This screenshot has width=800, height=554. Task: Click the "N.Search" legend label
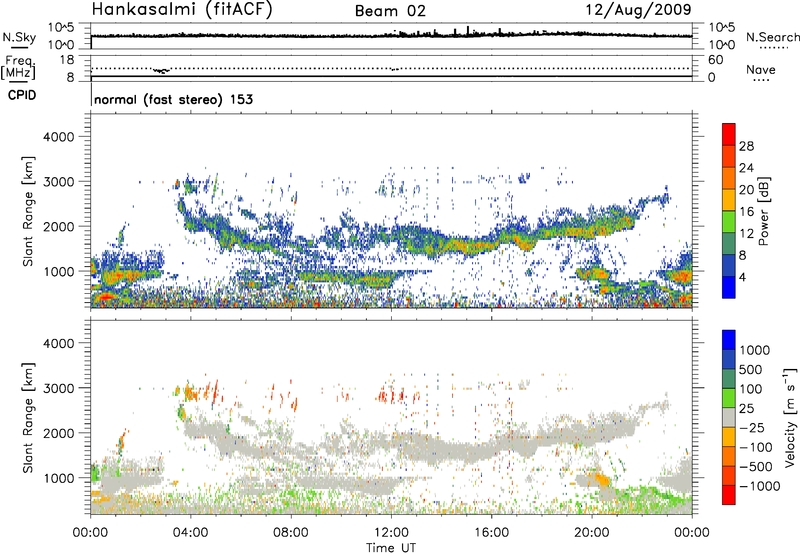point(772,37)
